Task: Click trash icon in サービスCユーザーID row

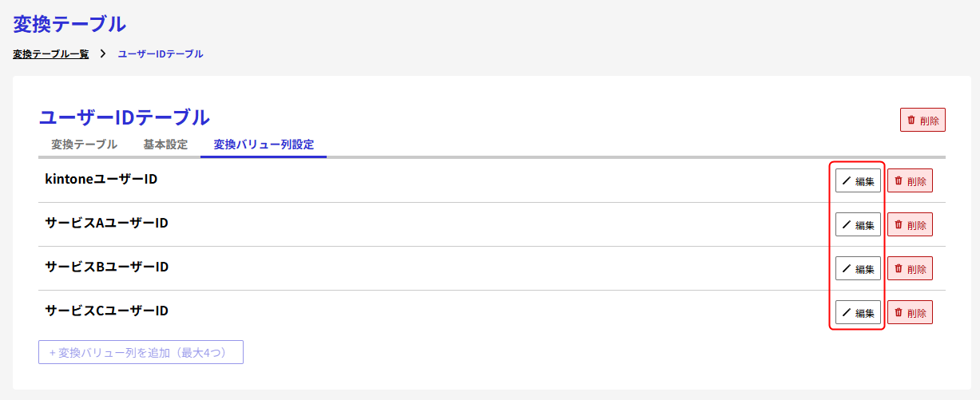Action: click(x=899, y=313)
